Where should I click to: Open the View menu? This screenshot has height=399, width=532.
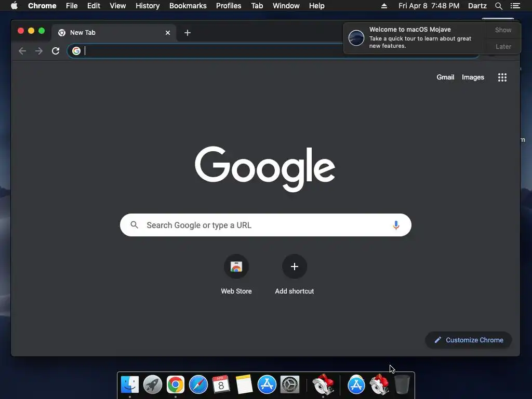click(118, 6)
